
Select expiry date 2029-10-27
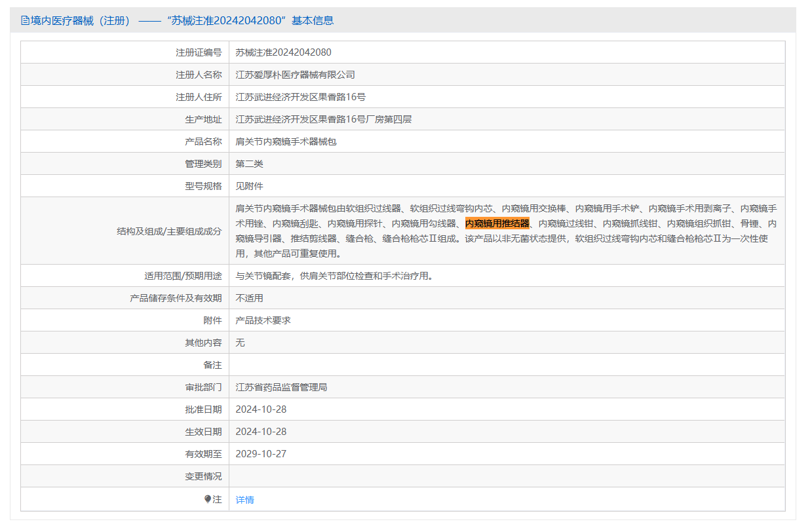coord(261,454)
